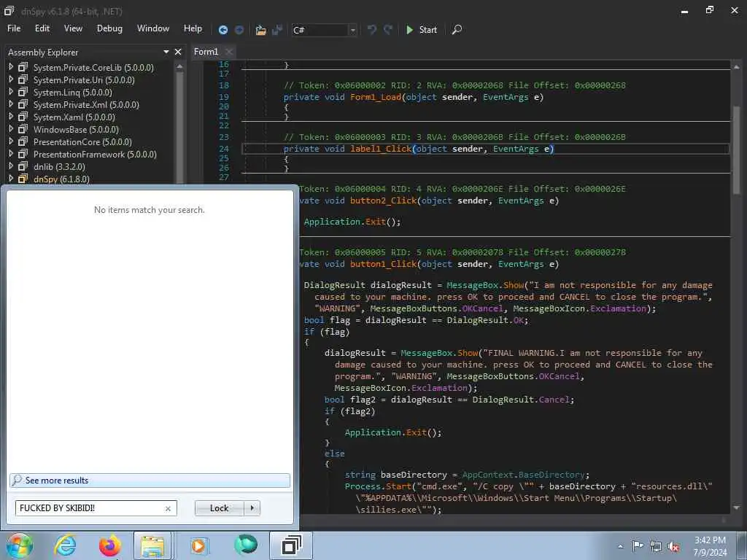Screen dimensions: 747x560
Task: Click the Form1_Load method name
Action: [376, 97]
